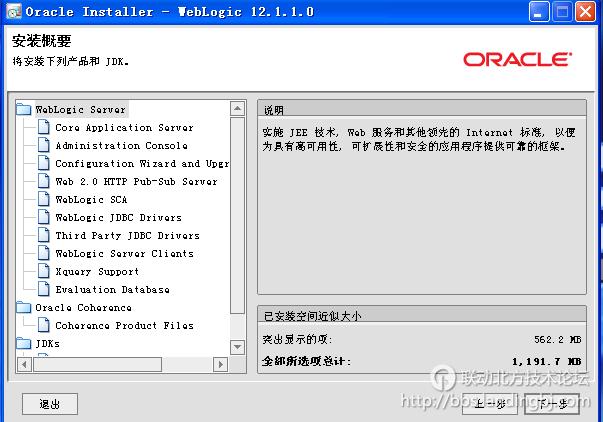Click the Oracle logo
This screenshot has height=422, width=603.
(517, 60)
